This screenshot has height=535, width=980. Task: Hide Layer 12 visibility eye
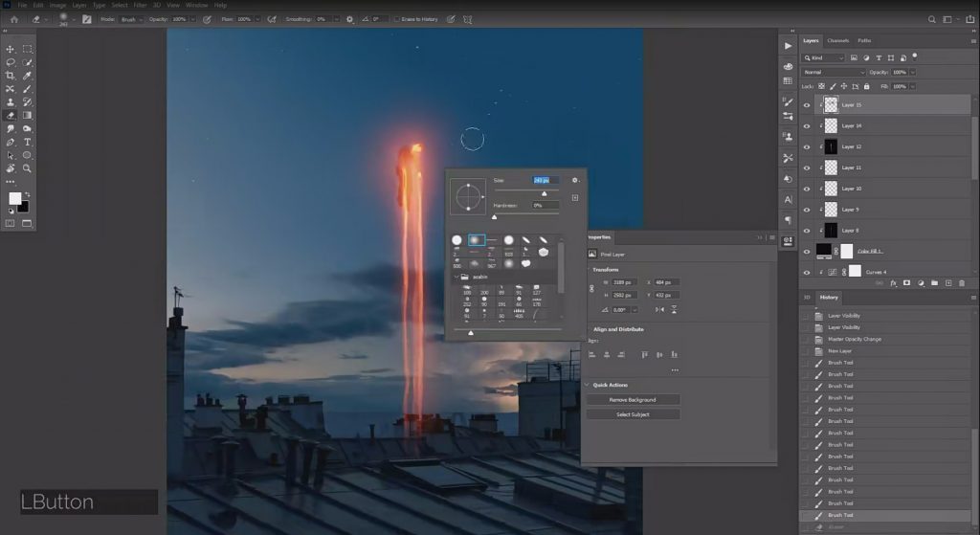click(807, 146)
